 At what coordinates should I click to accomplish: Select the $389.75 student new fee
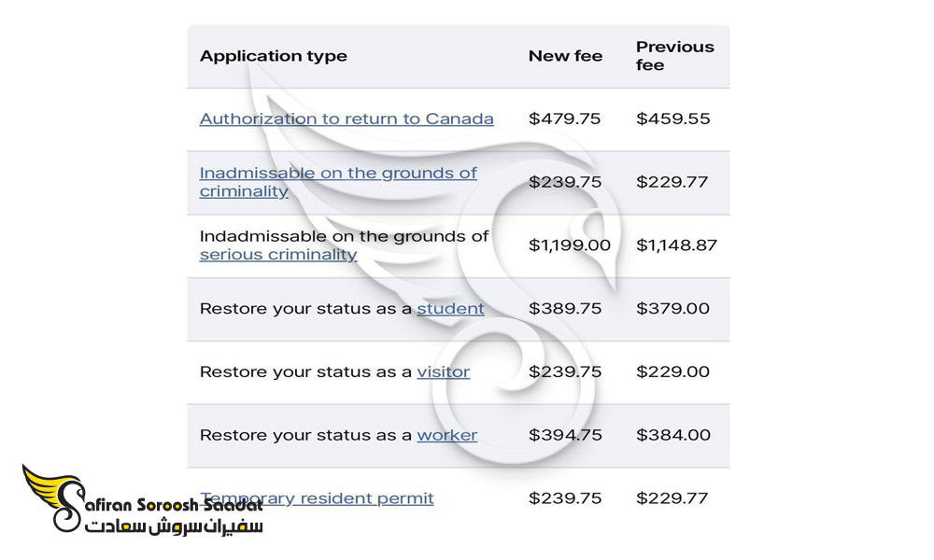(565, 308)
